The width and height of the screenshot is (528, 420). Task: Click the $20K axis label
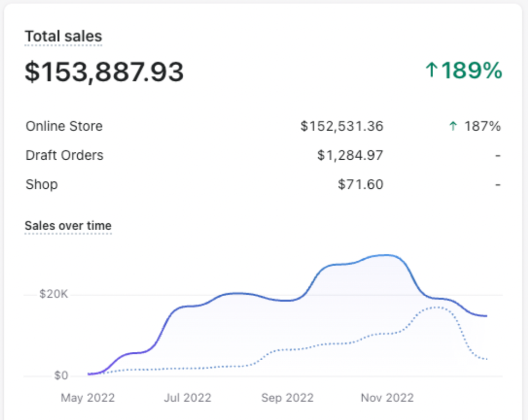tap(53, 294)
